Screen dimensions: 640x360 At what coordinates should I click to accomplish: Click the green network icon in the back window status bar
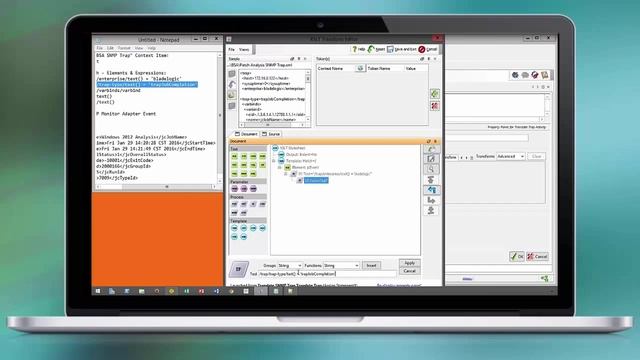click(544, 279)
